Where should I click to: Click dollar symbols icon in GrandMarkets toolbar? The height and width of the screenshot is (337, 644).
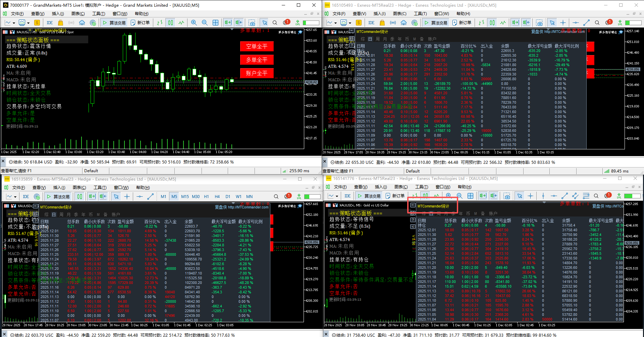coord(37,22)
